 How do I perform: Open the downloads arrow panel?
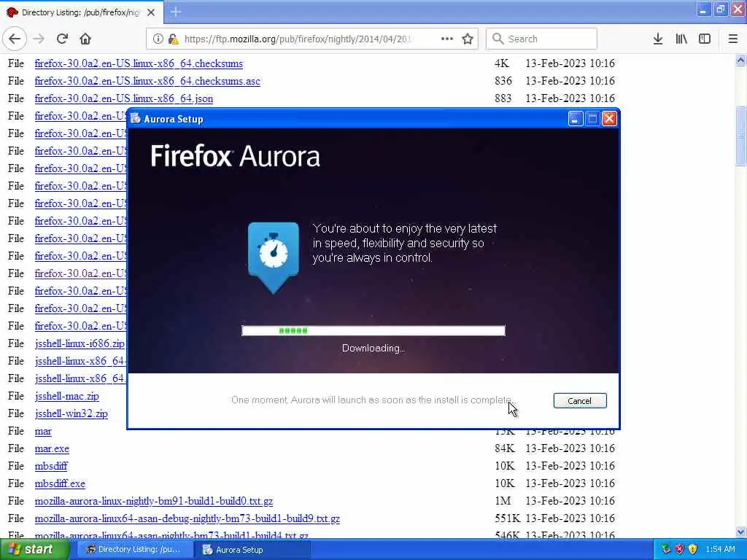pyautogui.click(x=658, y=39)
